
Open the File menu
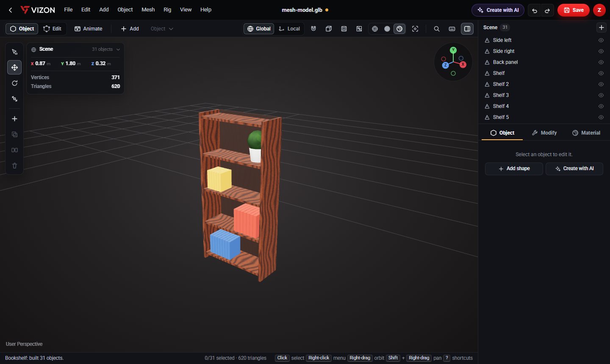(x=68, y=10)
